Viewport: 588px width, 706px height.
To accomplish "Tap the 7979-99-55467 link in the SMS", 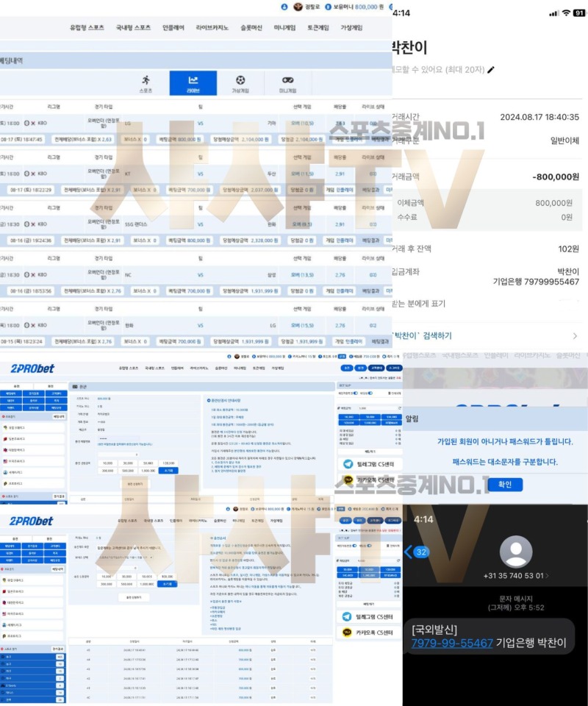I will coord(452,643).
